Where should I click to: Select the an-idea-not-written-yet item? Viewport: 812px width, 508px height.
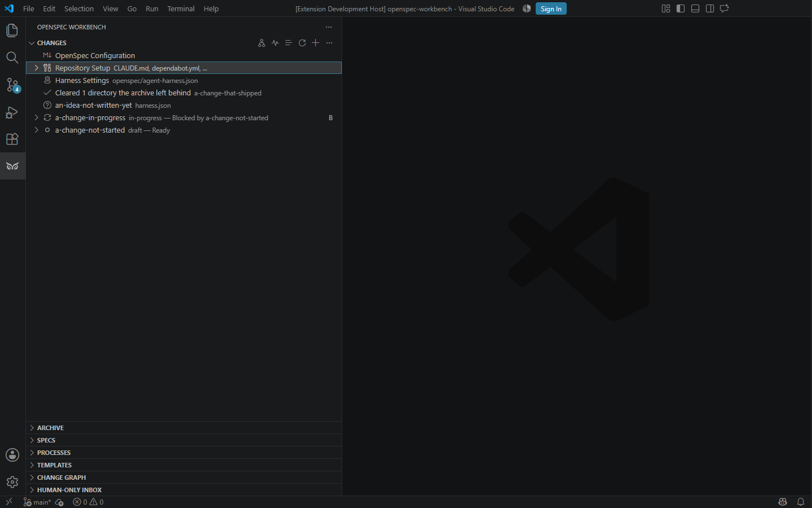click(x=184, y=105)
